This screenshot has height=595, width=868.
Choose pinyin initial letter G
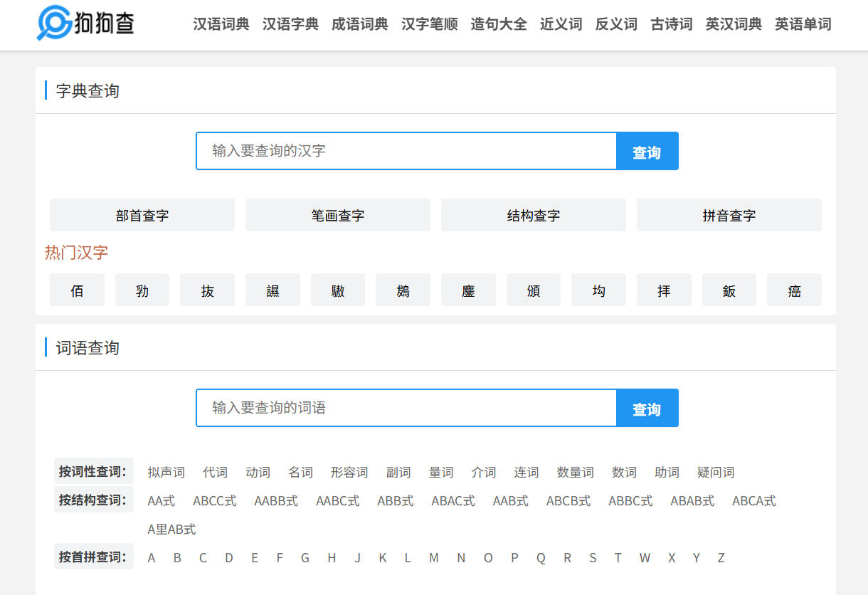tap(305, 557)
